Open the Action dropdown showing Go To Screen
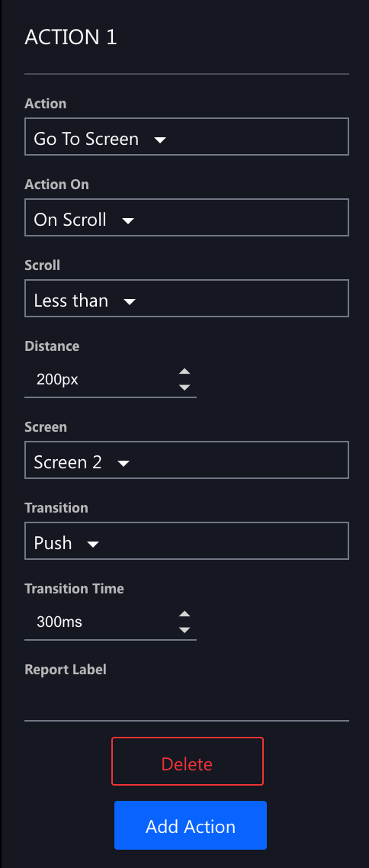Viewport: 369px width, 868px height. [187, 137]
